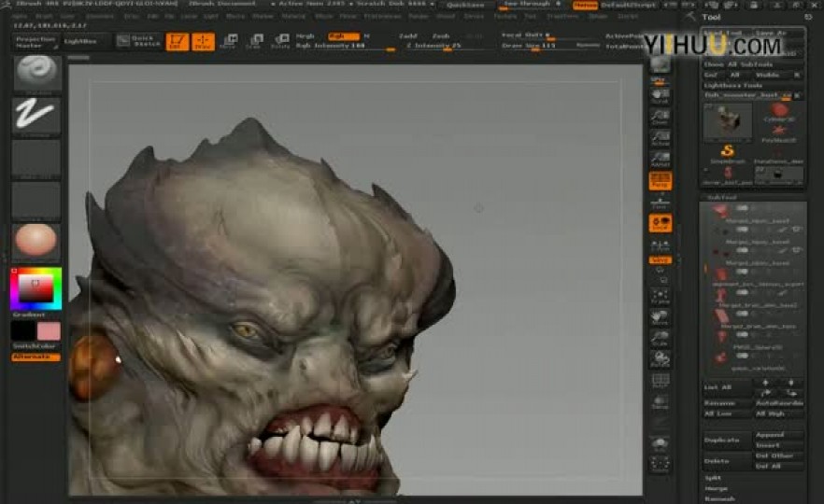This screenshot has height=504, width=824.
Task: Open the material sphere selector
Action: [x=36, y=241]
